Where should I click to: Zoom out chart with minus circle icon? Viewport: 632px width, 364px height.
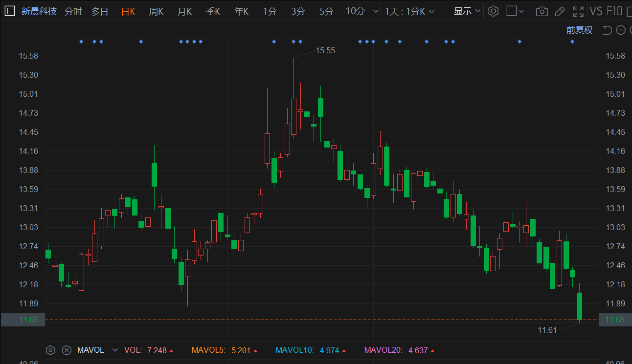621,30
